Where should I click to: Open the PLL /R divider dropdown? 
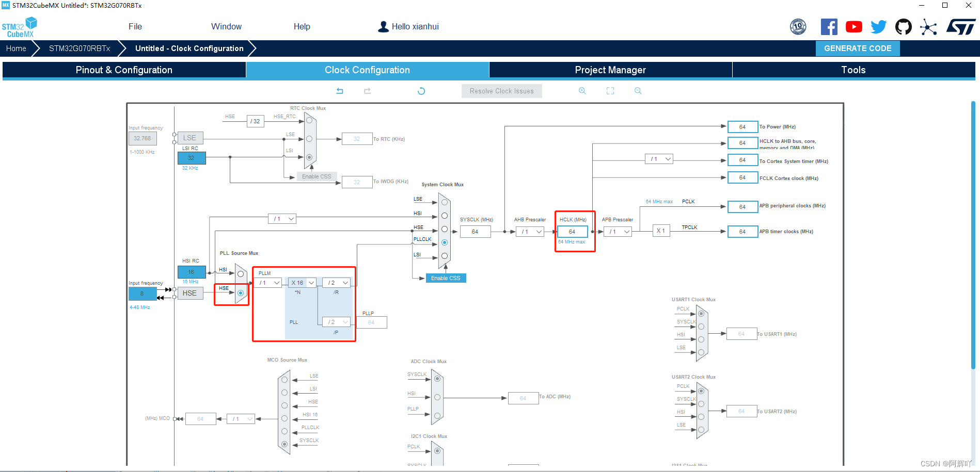coord(337,283)
